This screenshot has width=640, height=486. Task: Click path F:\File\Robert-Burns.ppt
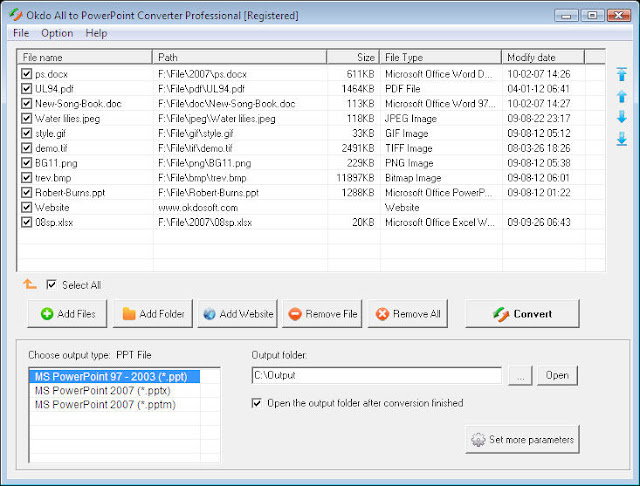pos(208,193)
